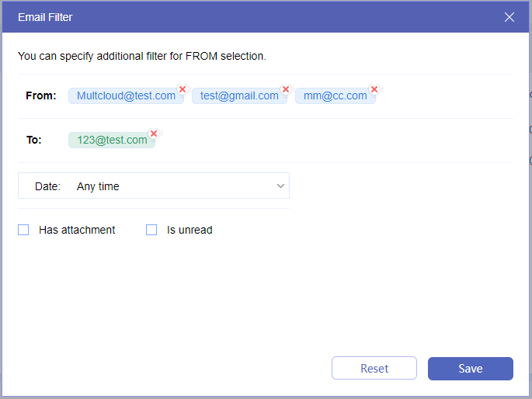The image size is (532, 399).
Task: Select the 123@test.com address chip
Action: (111, 140)
